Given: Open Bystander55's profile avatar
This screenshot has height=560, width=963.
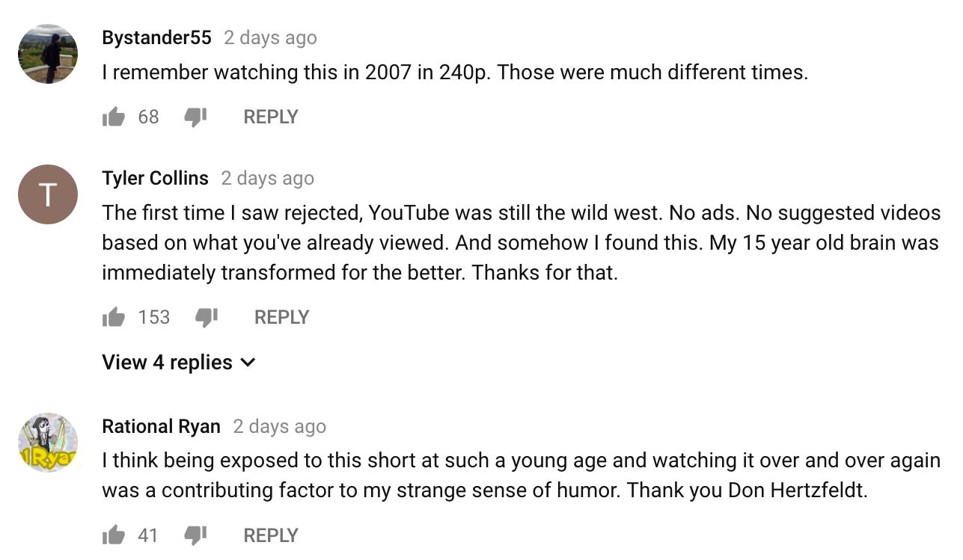Looking at the screenshot, I should tap(48, 54).
